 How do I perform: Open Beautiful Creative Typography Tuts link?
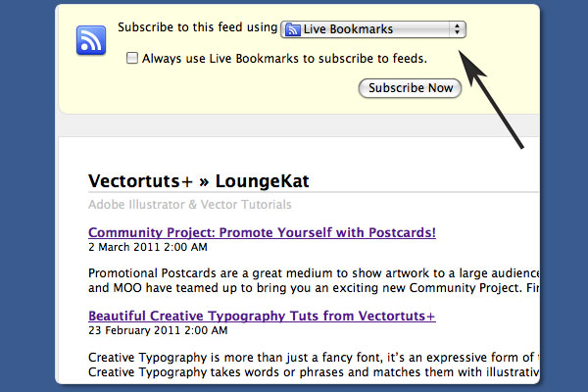point(262,317)
